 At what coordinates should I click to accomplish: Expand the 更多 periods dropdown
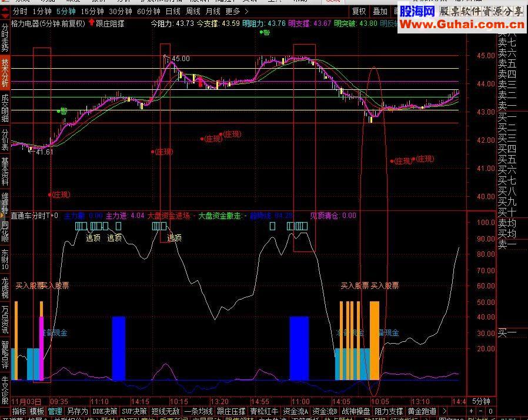pos(237,11)
